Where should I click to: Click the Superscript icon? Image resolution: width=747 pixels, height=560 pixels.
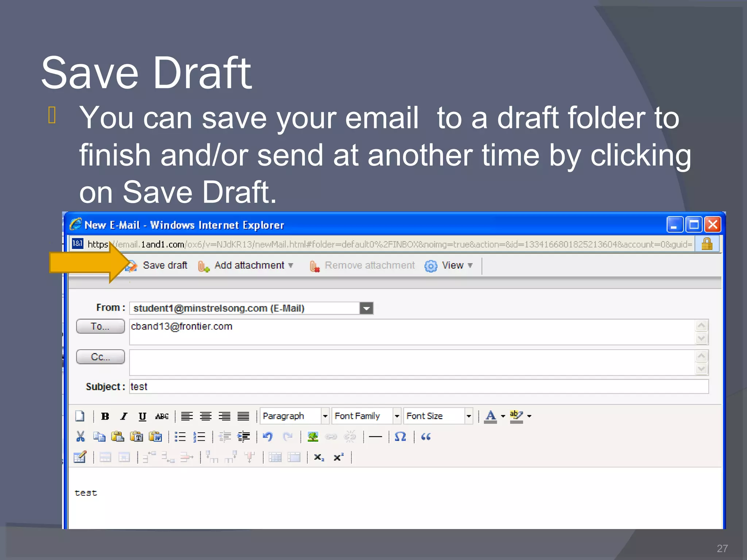(338, 457)
